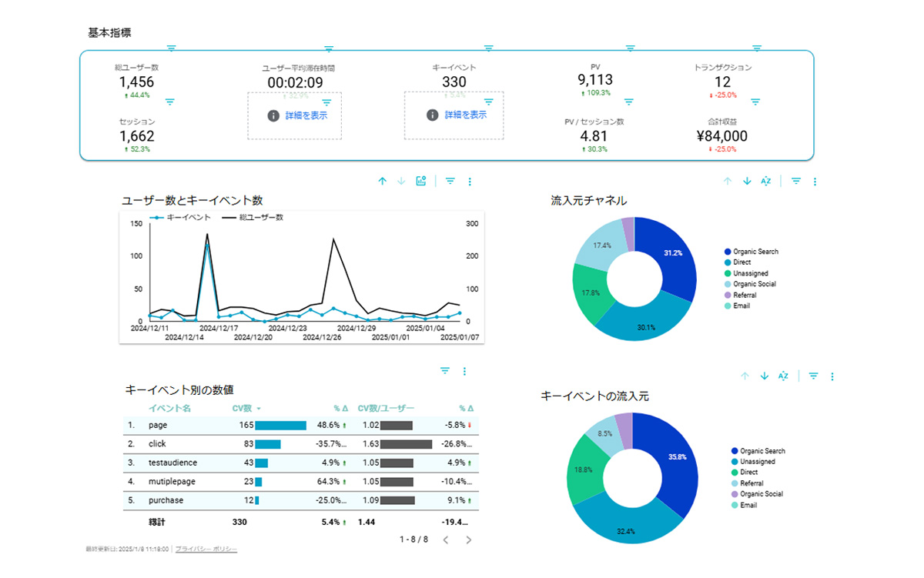The width and height of the screenshot is (924, 578).
Task: Open the プライバシー ポリシー link
Action: [x=206, y=550]
